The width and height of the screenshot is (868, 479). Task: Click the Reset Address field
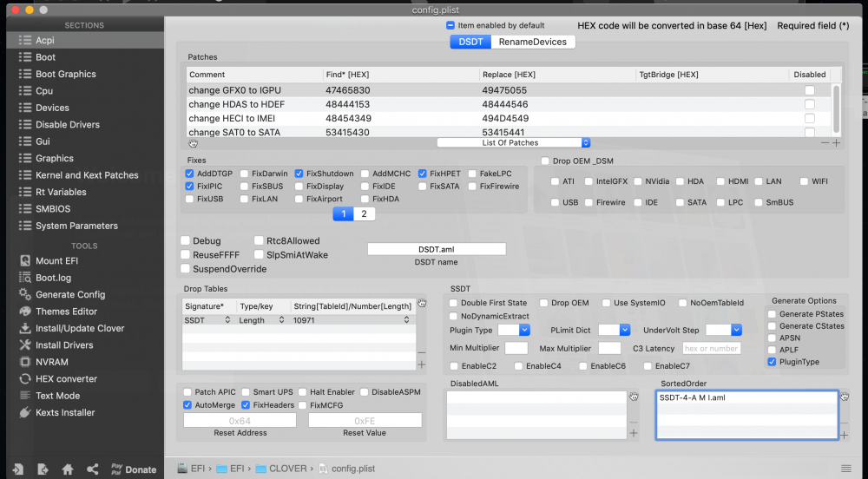(240, 421)
